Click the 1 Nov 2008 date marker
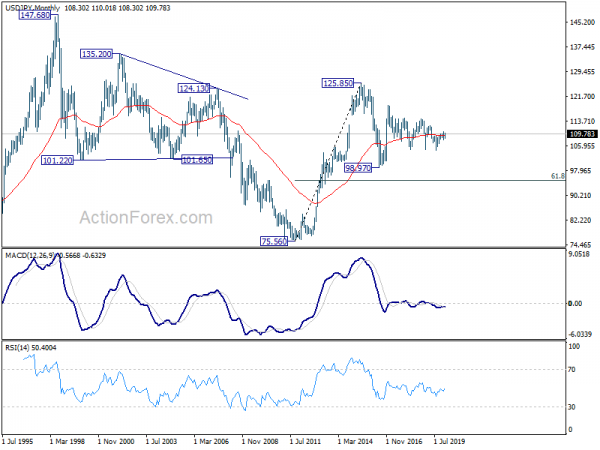 point(260,441)
